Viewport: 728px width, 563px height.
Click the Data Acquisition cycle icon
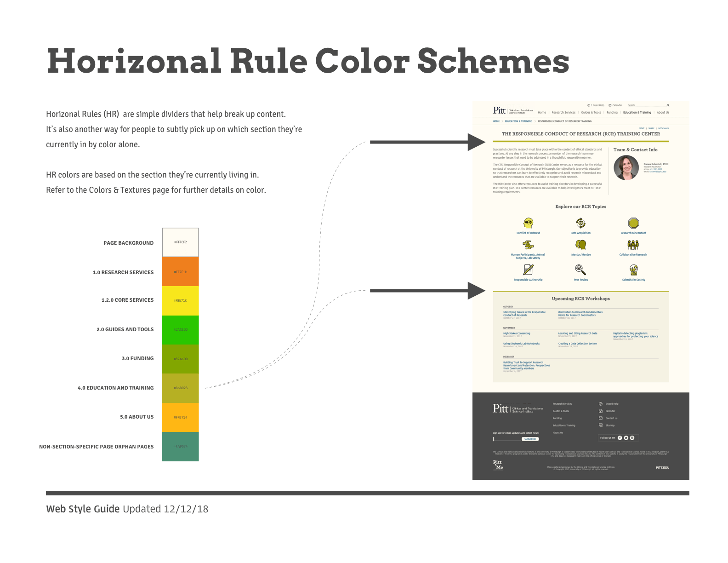(x=580, y=223)
